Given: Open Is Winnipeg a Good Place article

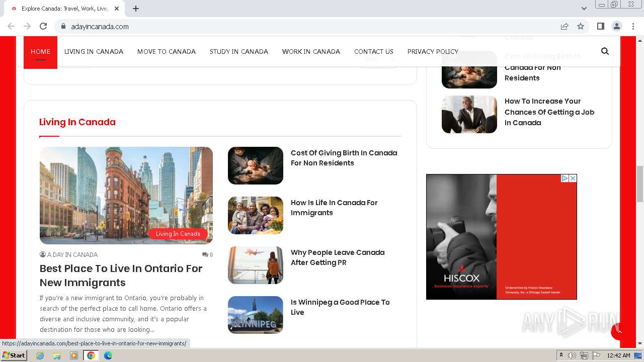Looking at the screenshot, I should [340, 307].
